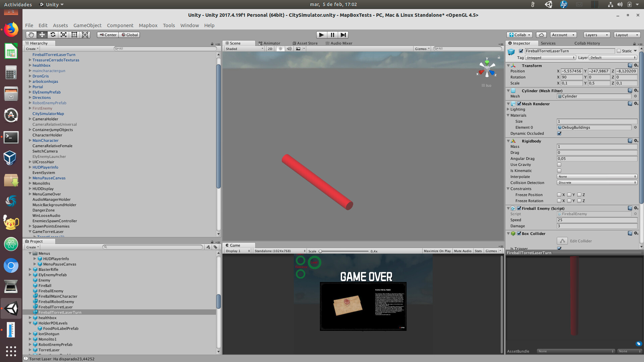644x362 pixels.
Task: Expand the MainCharacter hierarchy item
Action: pos(30,140)
